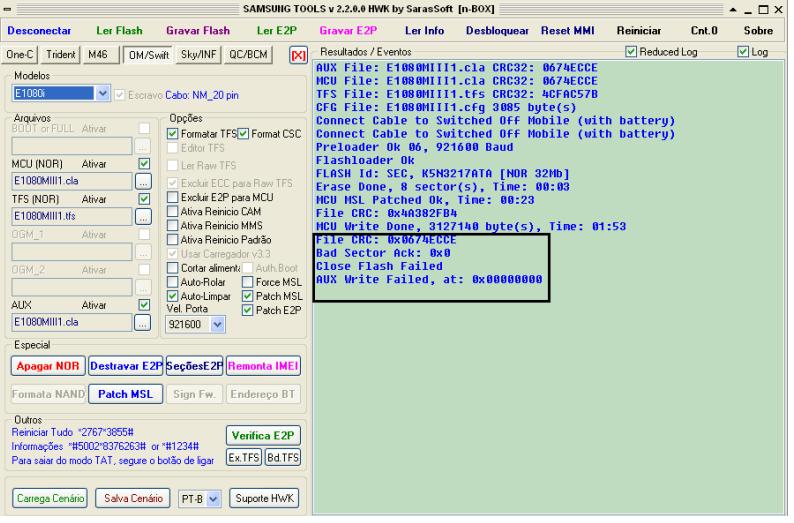Viewport: 794px width, 523px height.
Task: Expand the Vel. Porta 921600 dropdown
Action: click(x=219, y=325)
